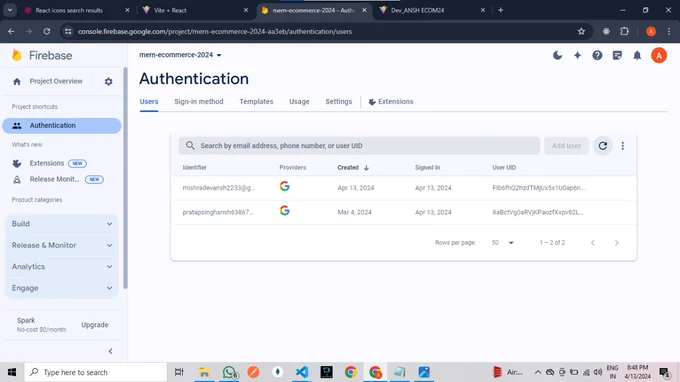
Task: Go back in browser history
Action: pos(11,31)
